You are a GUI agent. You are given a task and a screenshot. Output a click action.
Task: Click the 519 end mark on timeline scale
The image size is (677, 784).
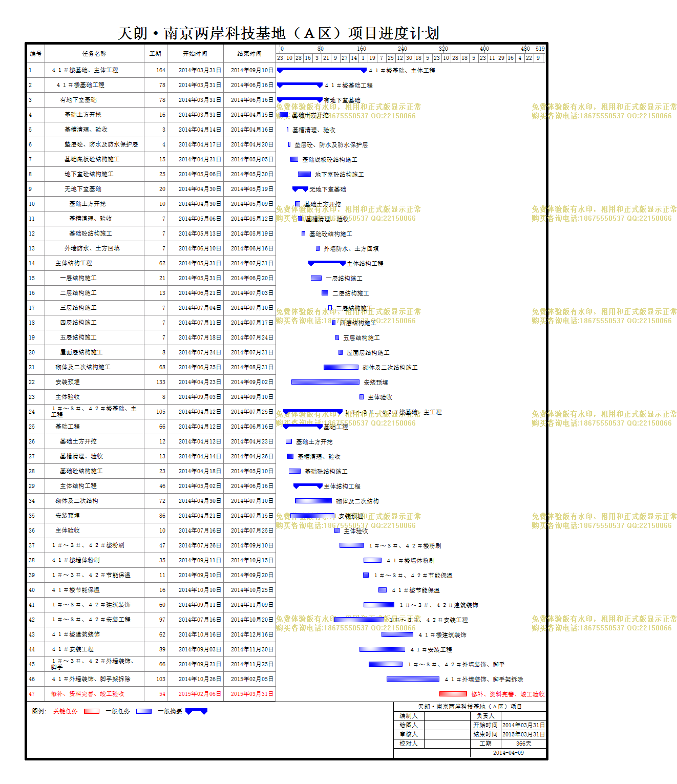click(540, 49)
